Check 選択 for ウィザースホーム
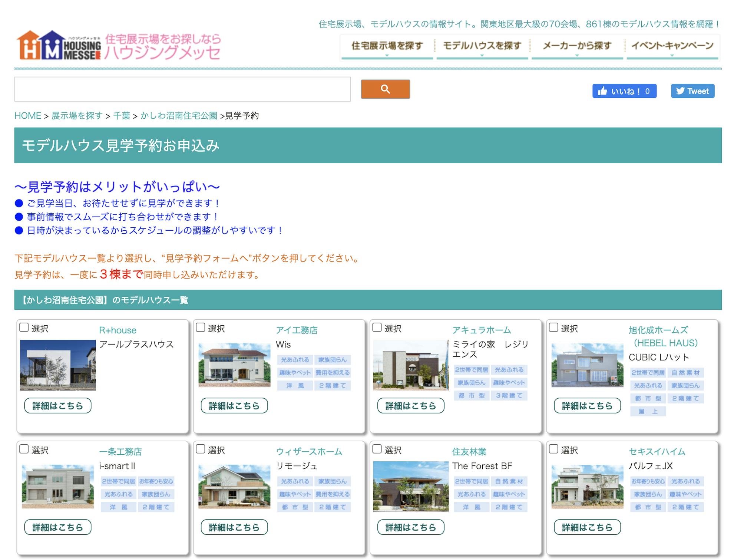This screenshot has width=734, height=560. click(201, 449)
